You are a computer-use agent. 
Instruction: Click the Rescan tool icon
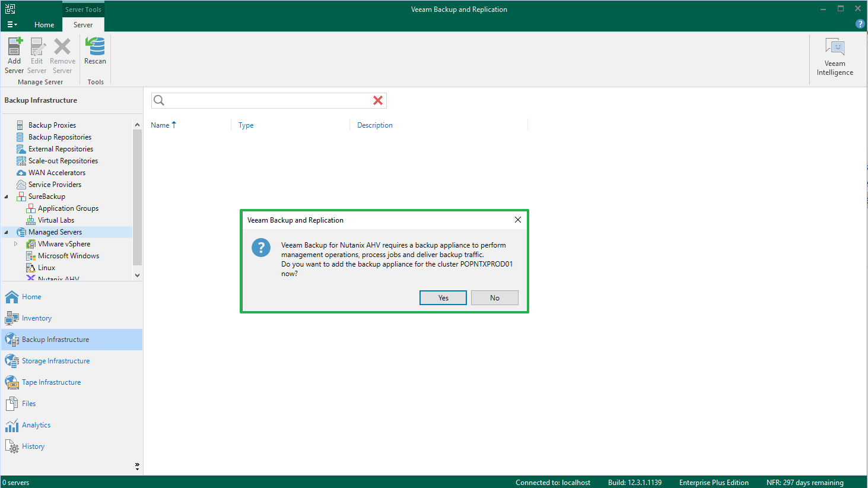95,46
